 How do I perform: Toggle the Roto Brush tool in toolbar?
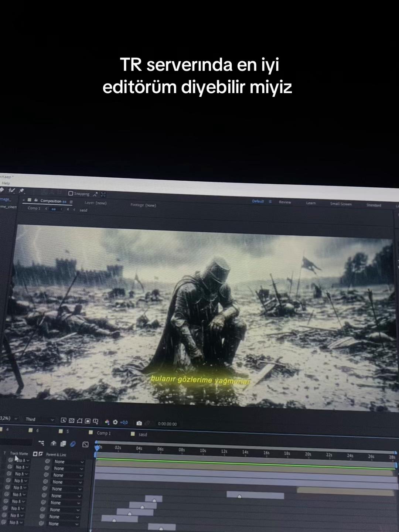pyautogui.click(x=11, y=190)
